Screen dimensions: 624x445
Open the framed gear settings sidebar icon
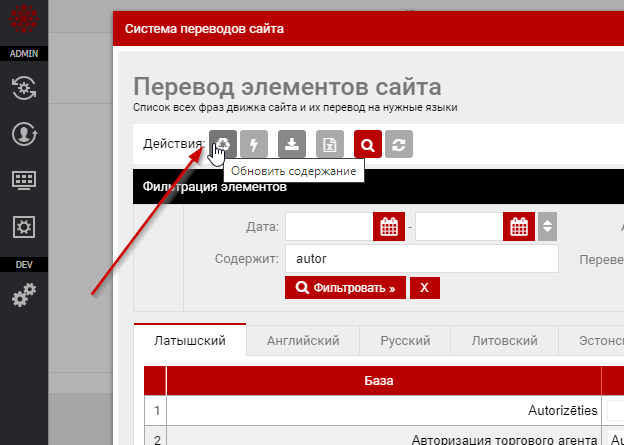point(24,227)
